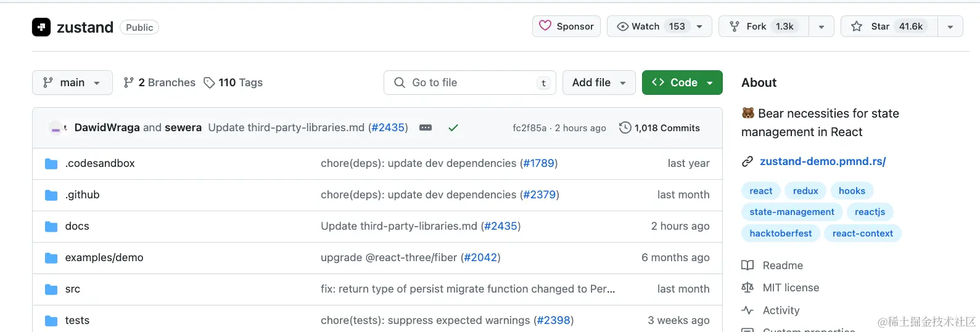The width and height of the screenshot is (980, 332).
Task: Select the react topic tag
Action: click(x=761, y=191)
